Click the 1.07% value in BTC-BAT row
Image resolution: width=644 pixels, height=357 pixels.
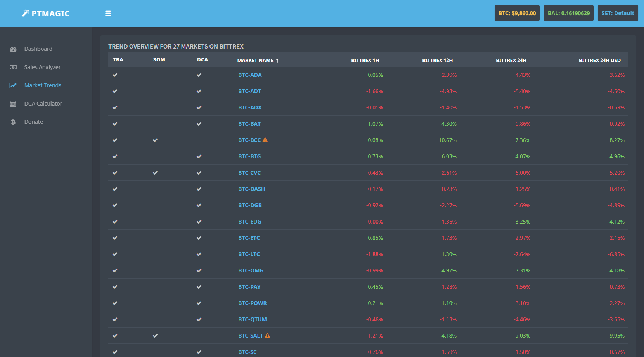pyautogui.click(x=375, y=124)
